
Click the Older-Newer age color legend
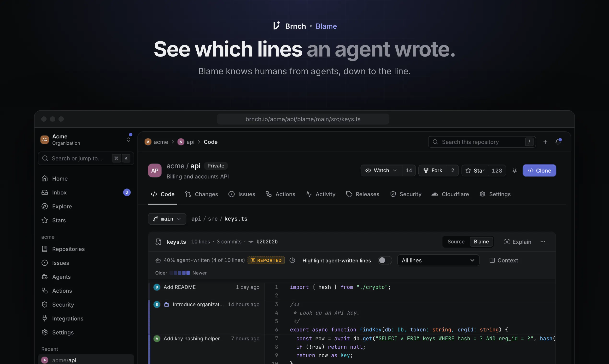(x=181, y=273)
